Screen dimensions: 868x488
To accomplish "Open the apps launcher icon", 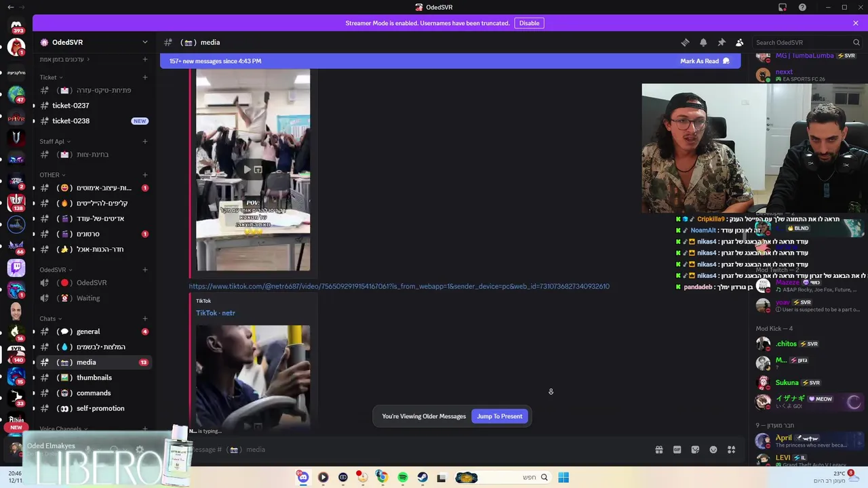I will [732, 449].
